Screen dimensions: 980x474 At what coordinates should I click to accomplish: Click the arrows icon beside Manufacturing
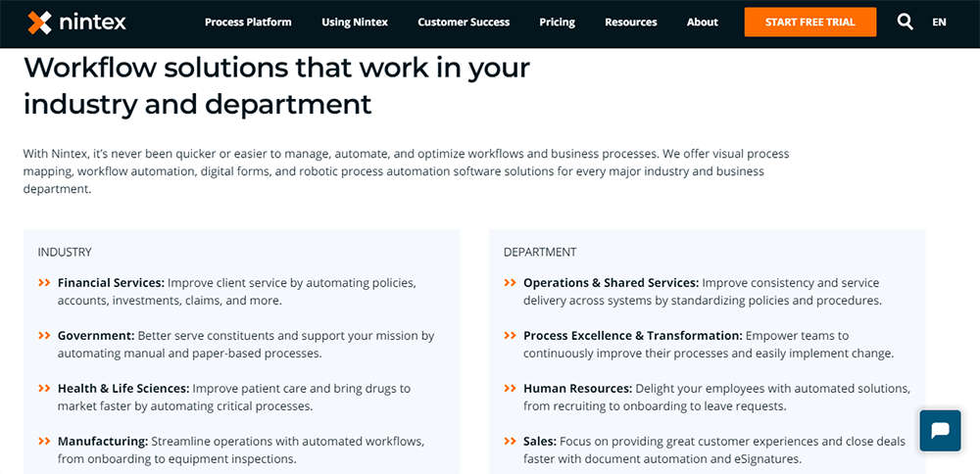coord(44,442)
